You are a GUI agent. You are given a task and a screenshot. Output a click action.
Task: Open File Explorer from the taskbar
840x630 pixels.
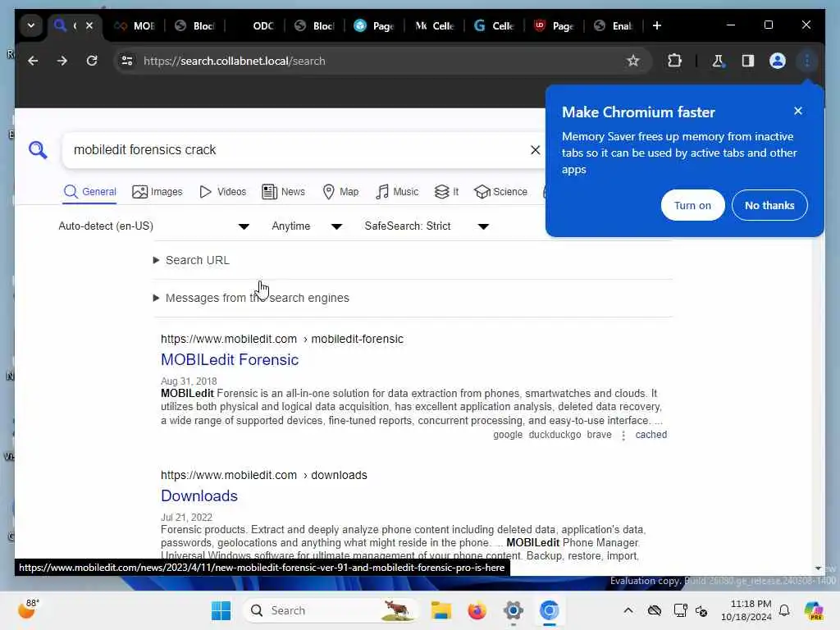pos(441,610)
